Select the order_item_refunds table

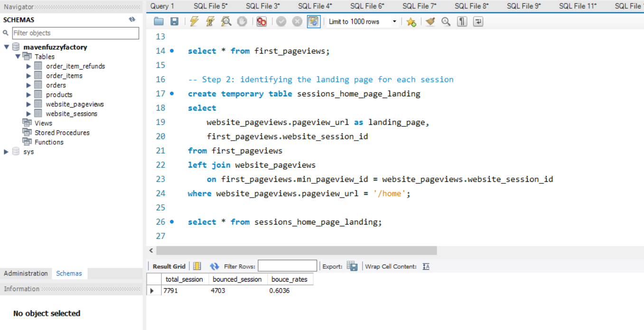click(75, 66)
